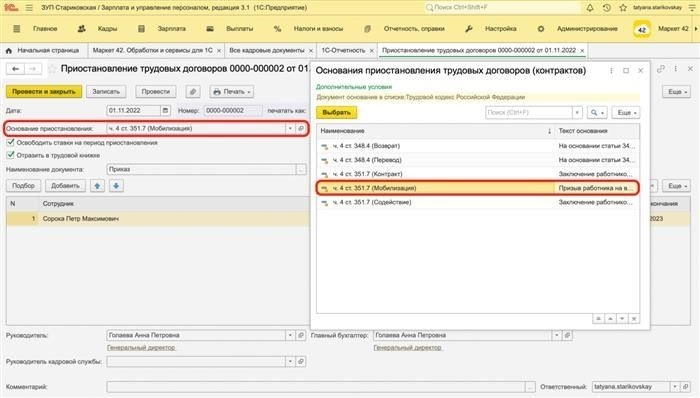Click the notifications bell icon
Screen dimensions: 700x398
pyautogui.click(x=590, y=8)
